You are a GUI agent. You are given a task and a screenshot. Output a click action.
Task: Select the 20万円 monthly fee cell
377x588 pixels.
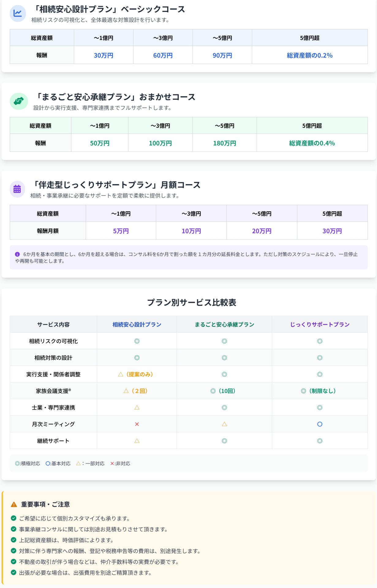[262, 231]
